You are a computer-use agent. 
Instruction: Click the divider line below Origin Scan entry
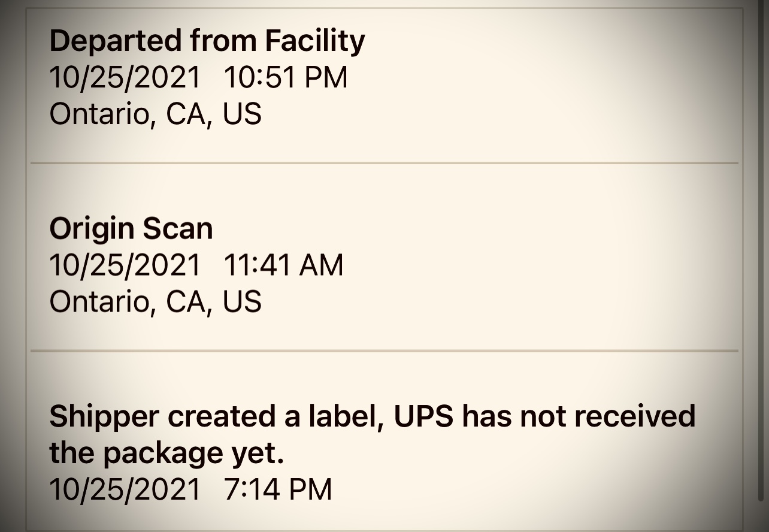(x=384, y=350)
